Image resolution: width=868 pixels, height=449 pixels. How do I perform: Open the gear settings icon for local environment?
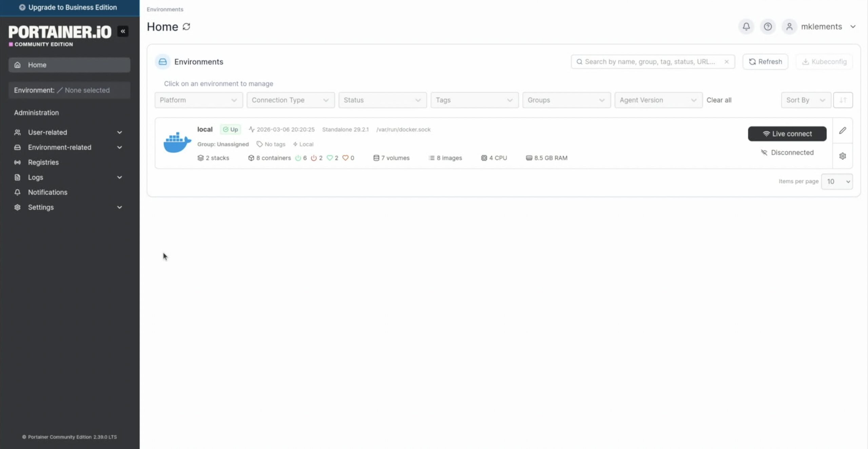[x=843, y=156]
